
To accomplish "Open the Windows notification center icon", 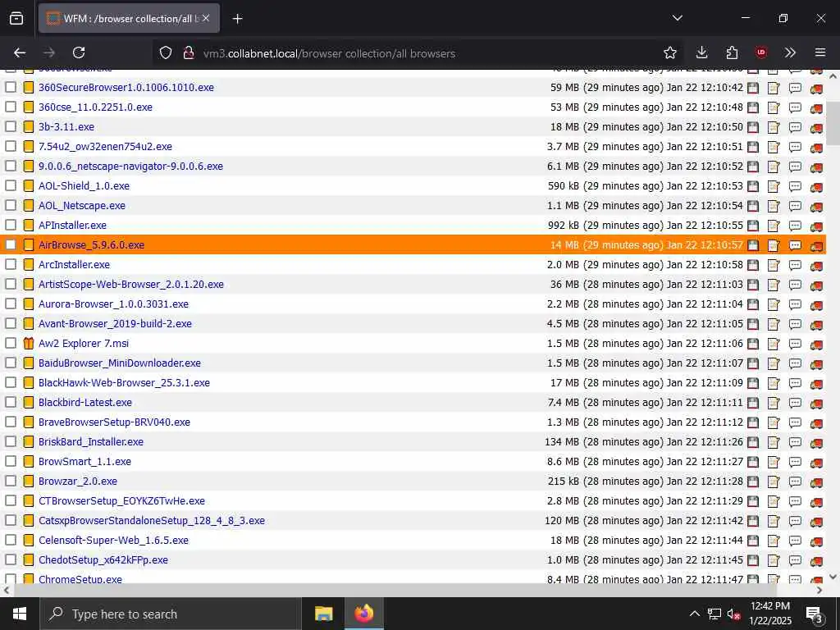I will (x=815, y=614).
